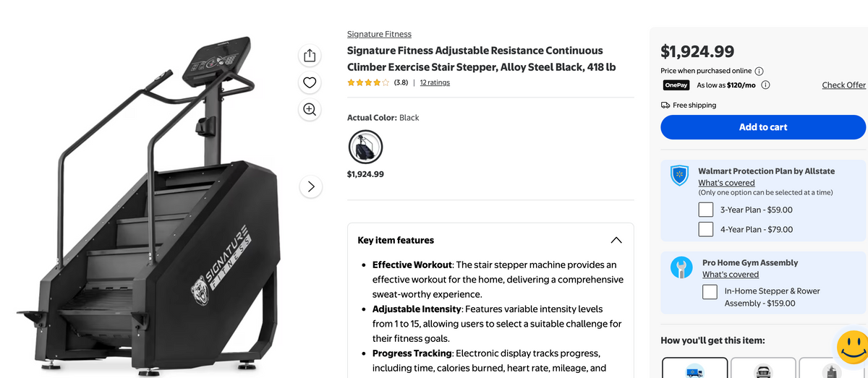Click the Check Offer link
The width and height of the screenshot is (868, 378).
click(x=844, y=85)
